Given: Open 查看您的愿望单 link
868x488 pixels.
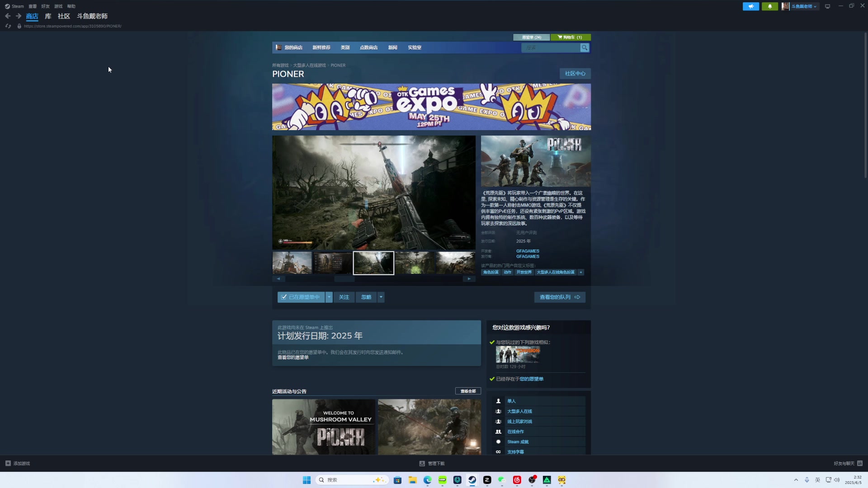Looking at the screenshot, I should tap(293, 357).
